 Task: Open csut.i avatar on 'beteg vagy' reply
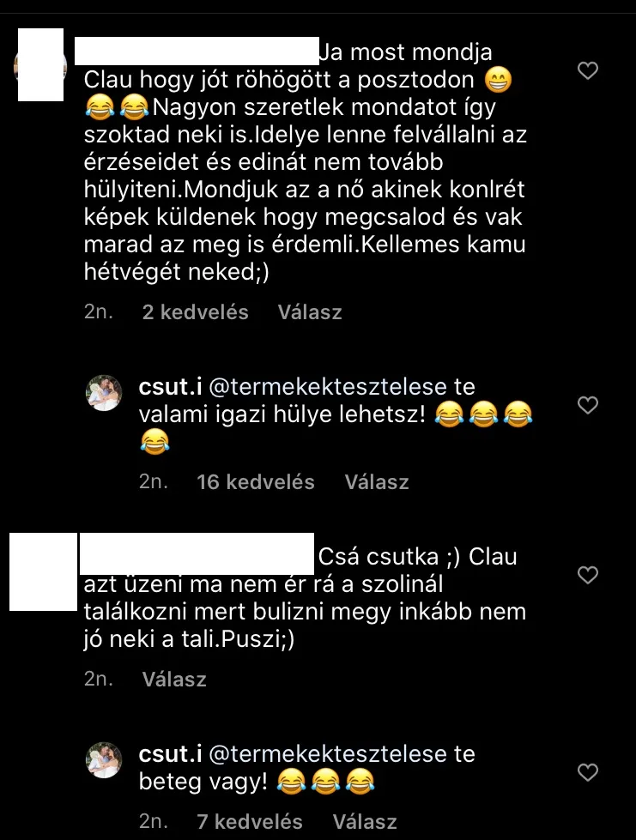104,759
